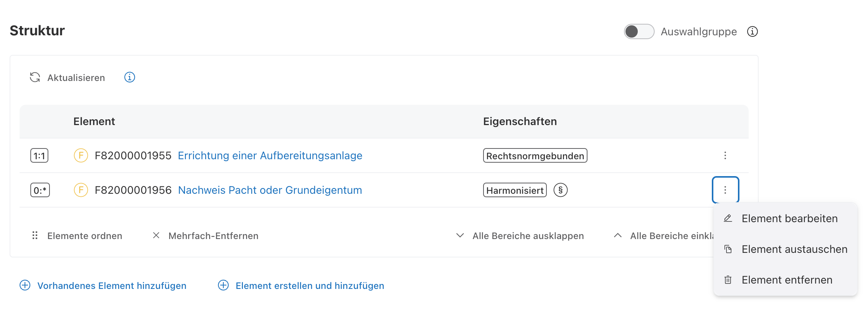Viewport: 868px width, 320px height.
Task: Toggle the Auswahlgruppe switch
Action: pyautogui.click(x=639, y=31)
